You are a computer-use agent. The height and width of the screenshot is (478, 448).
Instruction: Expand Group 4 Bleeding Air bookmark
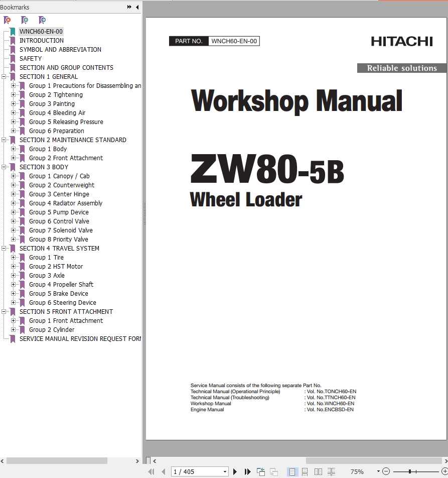click(13, 113)
